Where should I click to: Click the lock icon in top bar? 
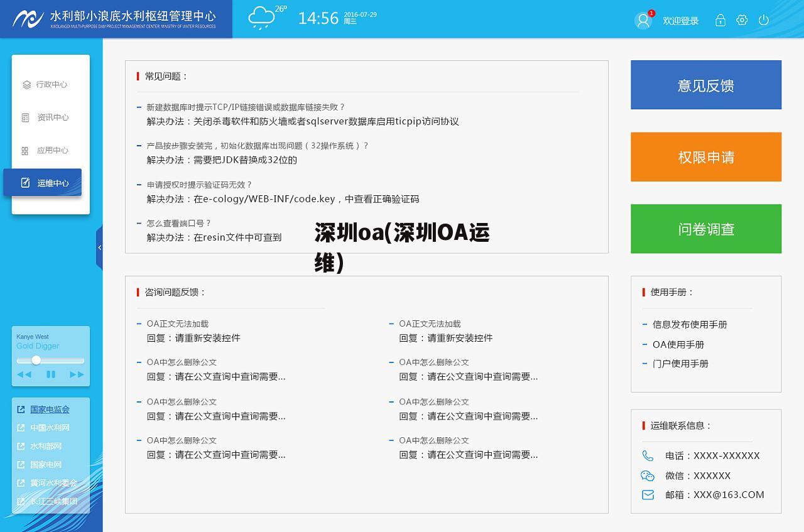coord(720,20)
